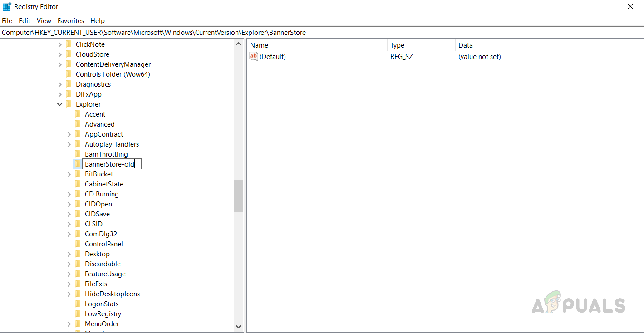
Task: Click the DIFxApp folder icon
Action: click(69, 94)
